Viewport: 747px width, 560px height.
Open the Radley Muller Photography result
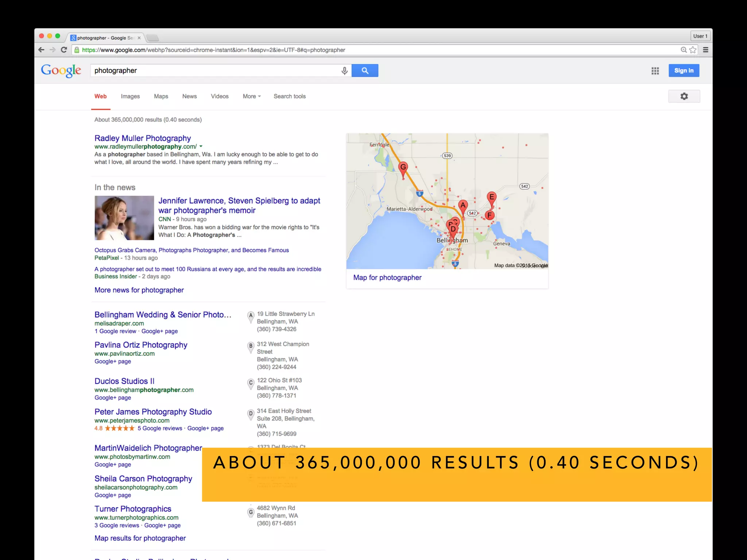[143, 138]
